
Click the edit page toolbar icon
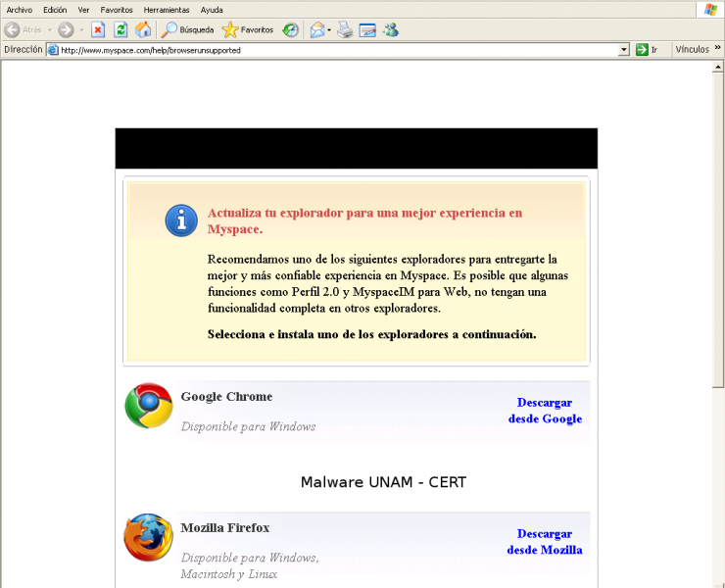(367, 30)
